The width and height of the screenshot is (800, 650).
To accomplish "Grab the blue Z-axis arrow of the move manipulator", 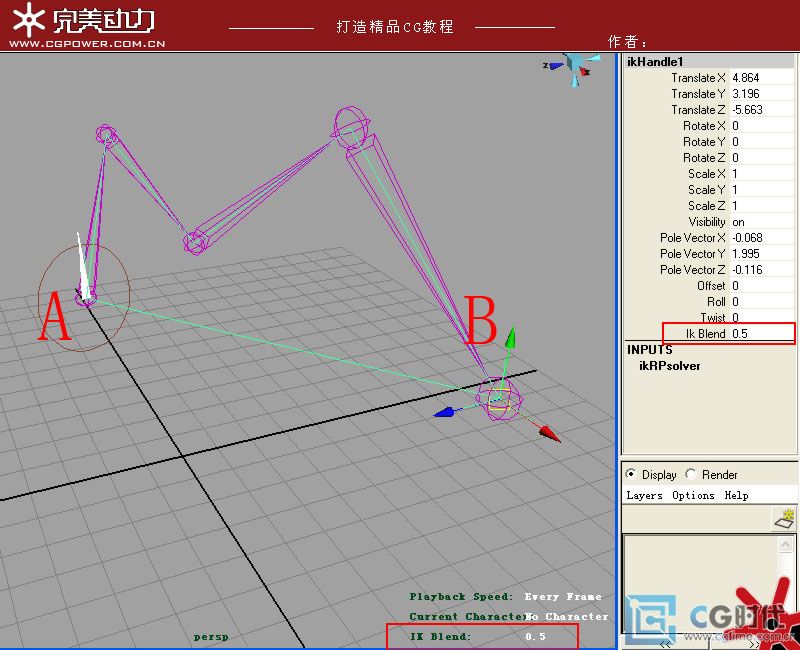I will coord(444,412).
